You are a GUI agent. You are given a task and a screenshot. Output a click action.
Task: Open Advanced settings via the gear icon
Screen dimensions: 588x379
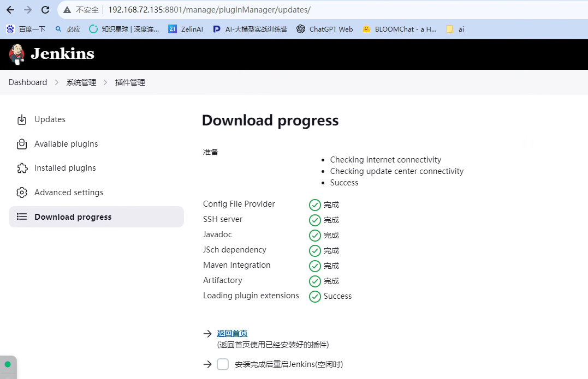(22, 192)
